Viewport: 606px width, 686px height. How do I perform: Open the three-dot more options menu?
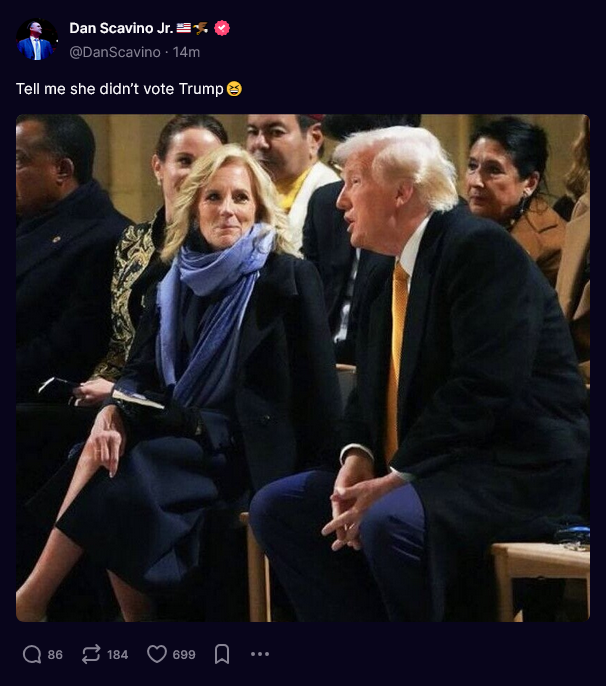(260, 654)
